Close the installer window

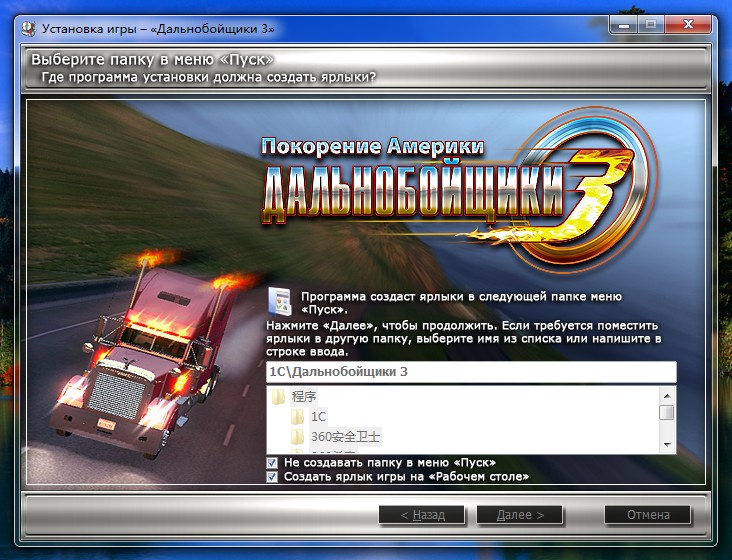pos(689,25)
